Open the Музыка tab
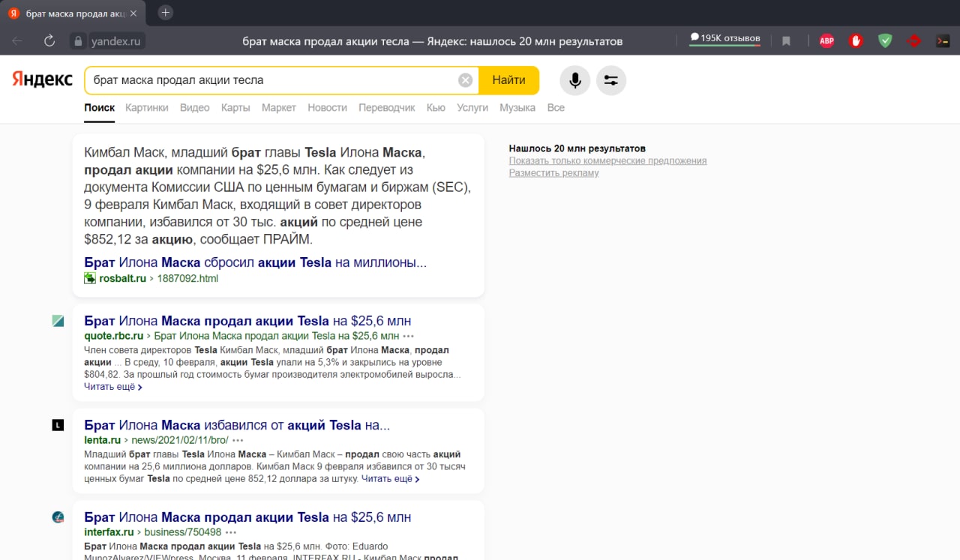Image resolution: width=960 pixels, height=560 pixels. coord(517,108)
